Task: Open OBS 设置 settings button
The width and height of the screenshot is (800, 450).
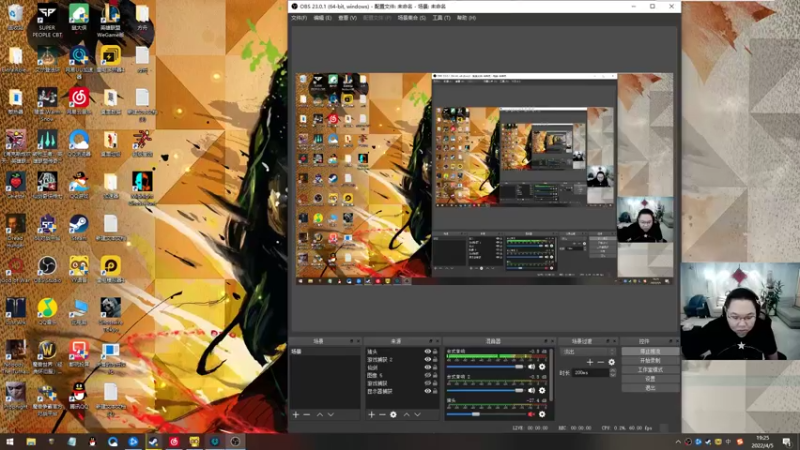Action: click(x=650, y=379)
